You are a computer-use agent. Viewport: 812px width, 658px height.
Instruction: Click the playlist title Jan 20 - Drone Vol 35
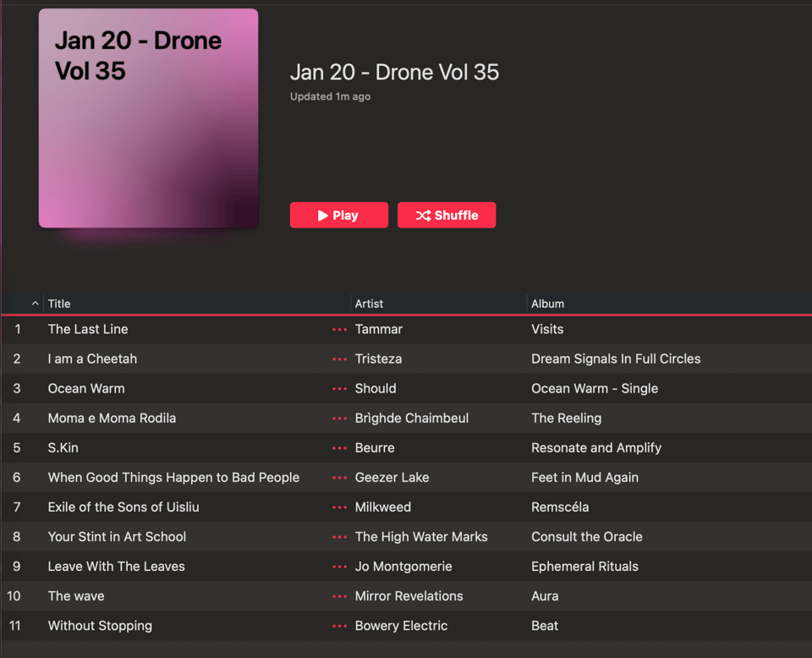point(394,72)
